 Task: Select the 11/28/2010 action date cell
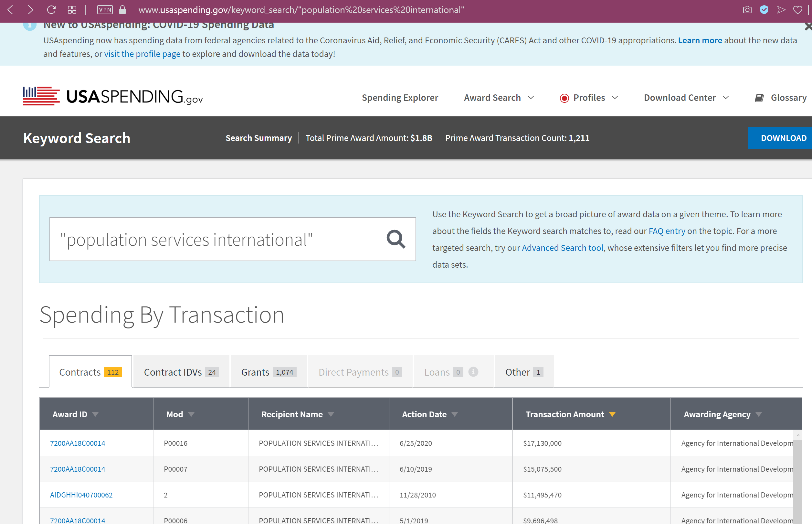[451, 495]
